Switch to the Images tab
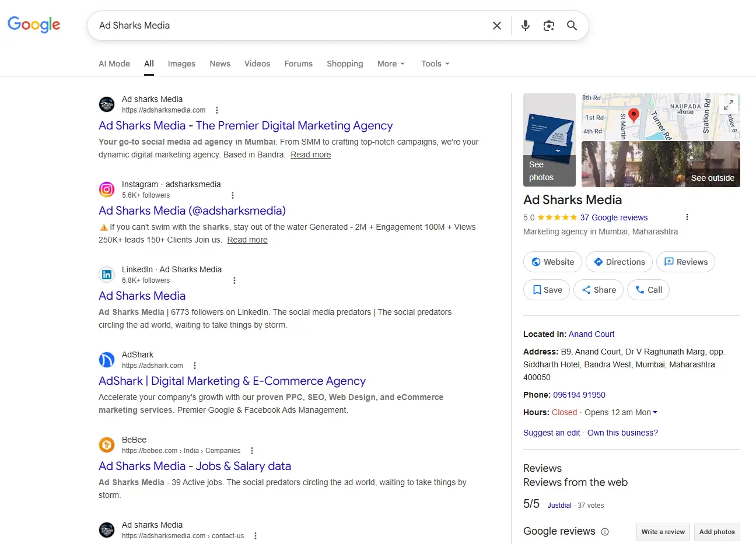The height and width of the screenshot is (544, 756). pyautogui.click(x=181, y=64)
